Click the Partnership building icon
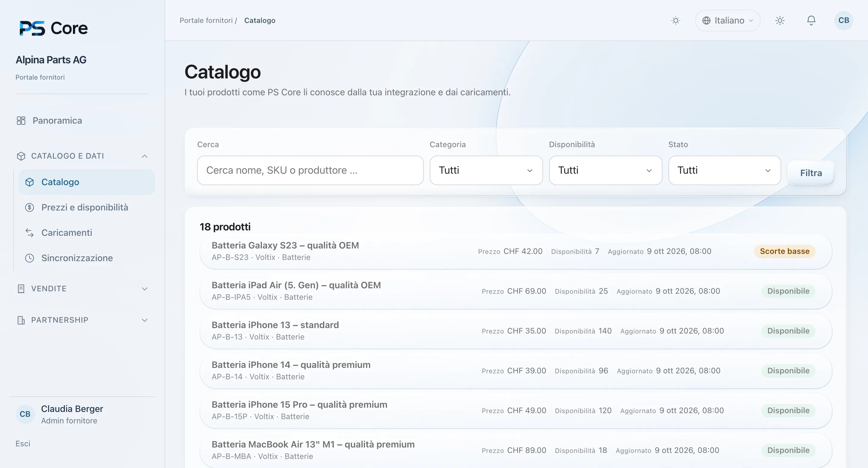868x468 pixels. (x=21, y=320)
